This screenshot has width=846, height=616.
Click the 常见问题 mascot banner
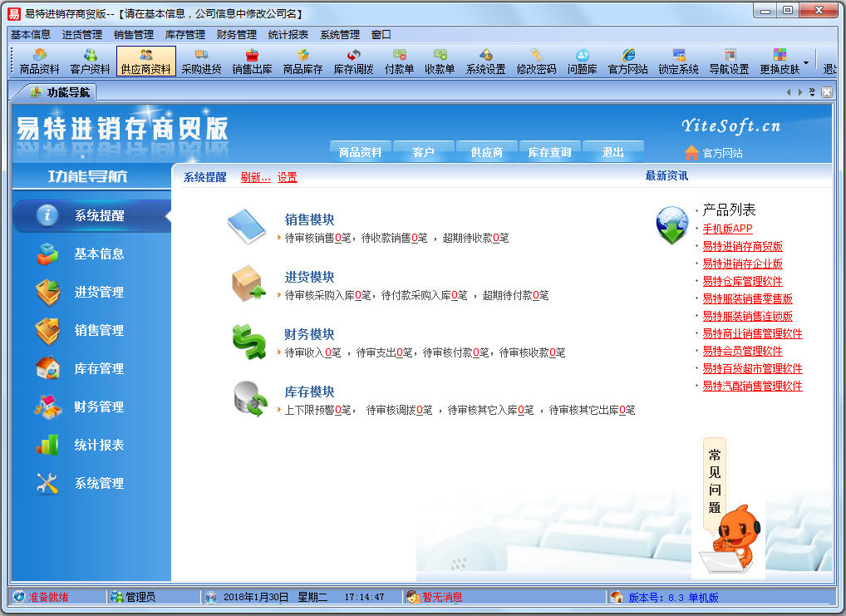(729, 507)
